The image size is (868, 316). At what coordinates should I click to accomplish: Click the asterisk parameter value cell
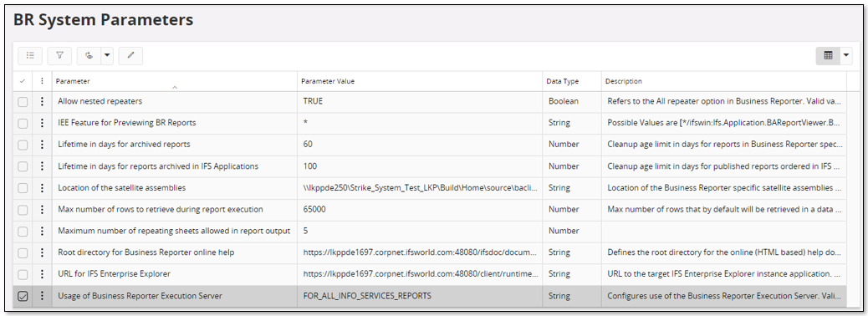coord(420,124)
